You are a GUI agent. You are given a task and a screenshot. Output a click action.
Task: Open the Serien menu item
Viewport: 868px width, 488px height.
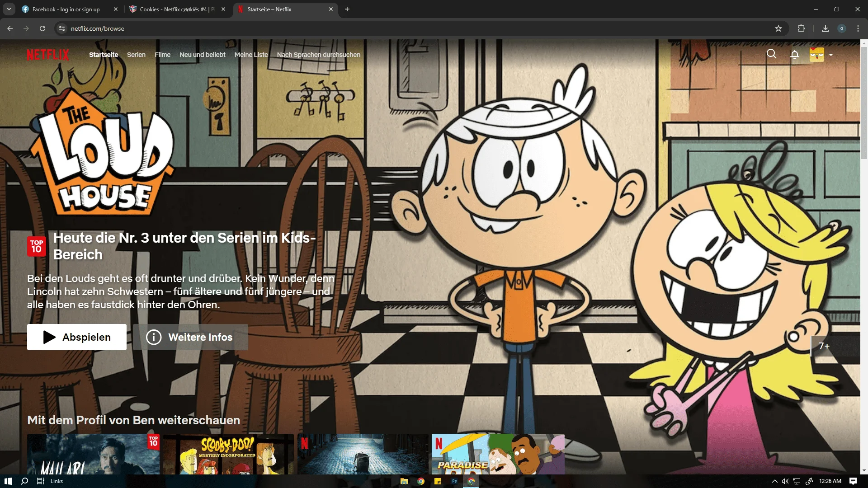(x=136, y=55)
